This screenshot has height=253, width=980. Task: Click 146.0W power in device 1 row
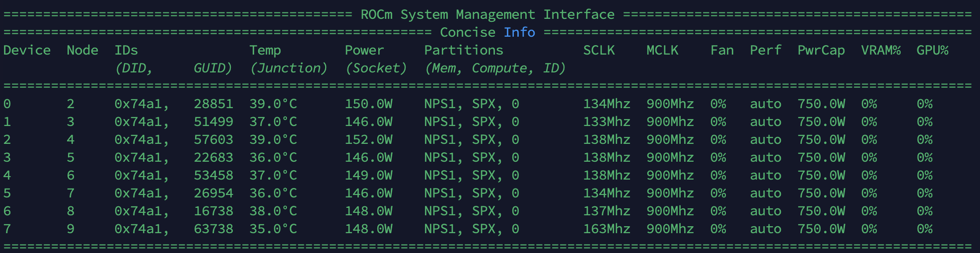point(368,122)
